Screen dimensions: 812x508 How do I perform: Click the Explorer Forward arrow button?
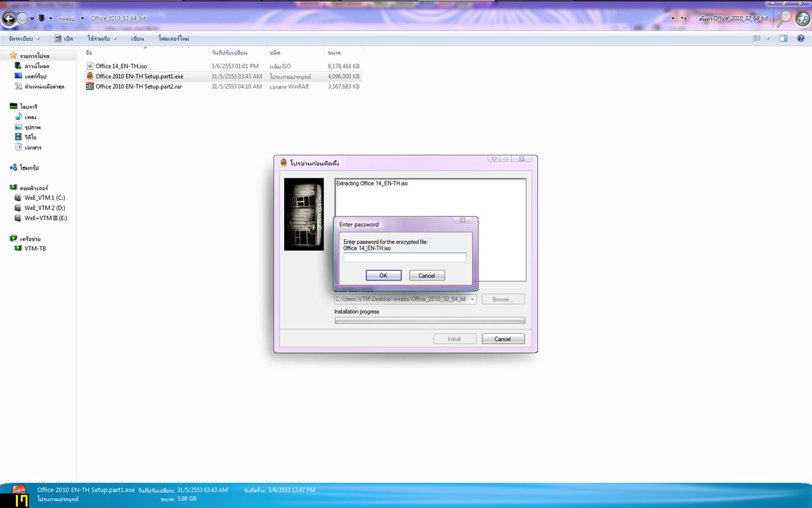pyautogui.click(x=23, y=18)
